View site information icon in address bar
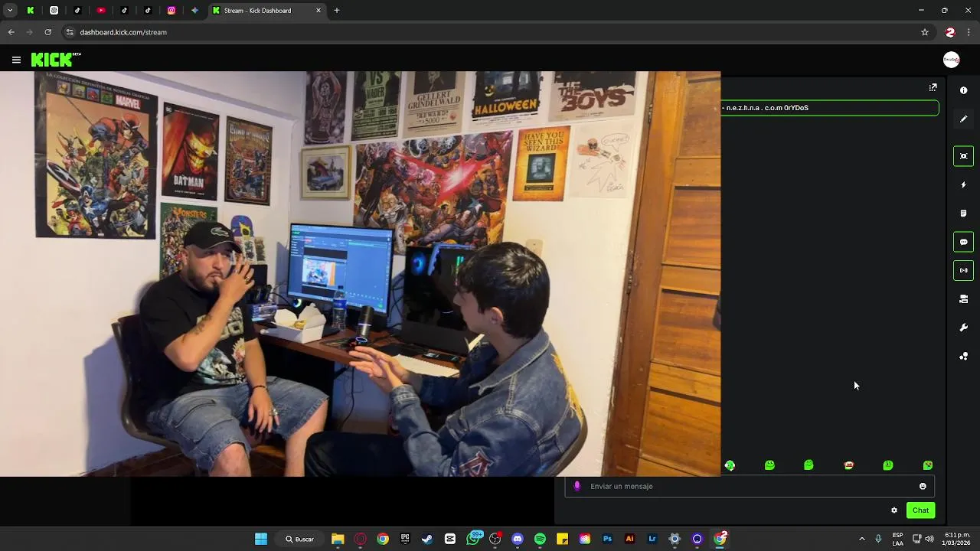The height and width of the screenshot is (551, 980). [x=70, y=32]
